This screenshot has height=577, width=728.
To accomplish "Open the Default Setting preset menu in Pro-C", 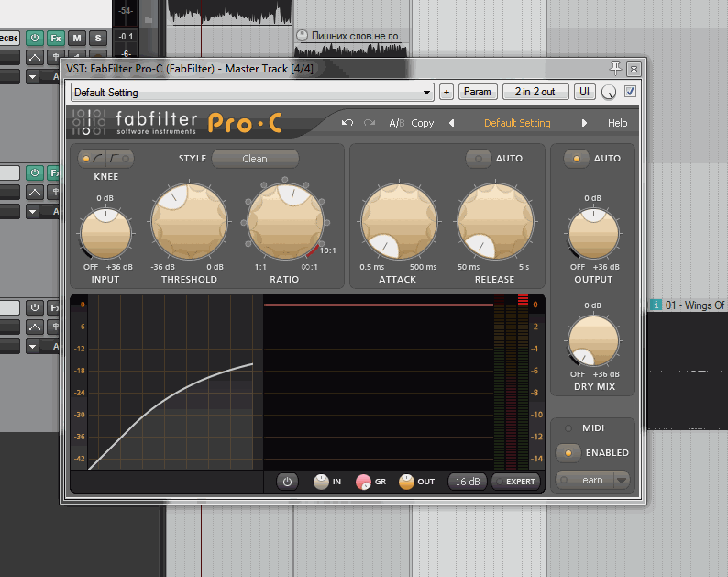I will click(x=517, y=123).
